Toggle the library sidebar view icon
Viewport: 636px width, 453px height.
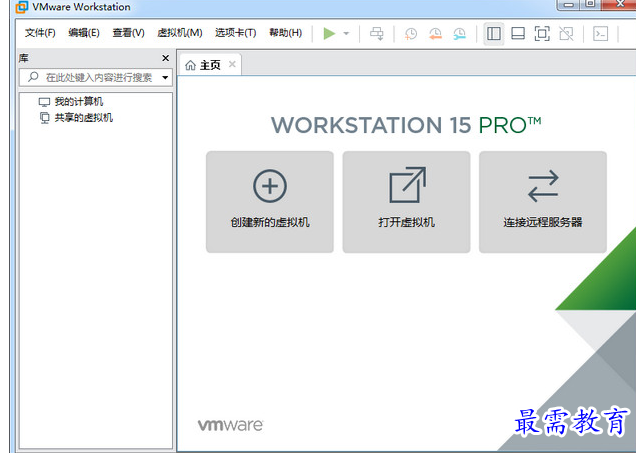494,34
